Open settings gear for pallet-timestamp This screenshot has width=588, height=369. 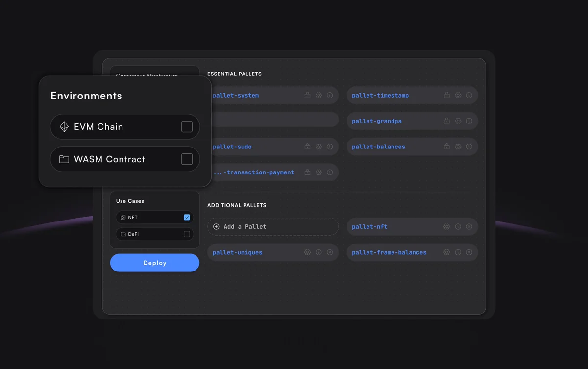[458, 95]
